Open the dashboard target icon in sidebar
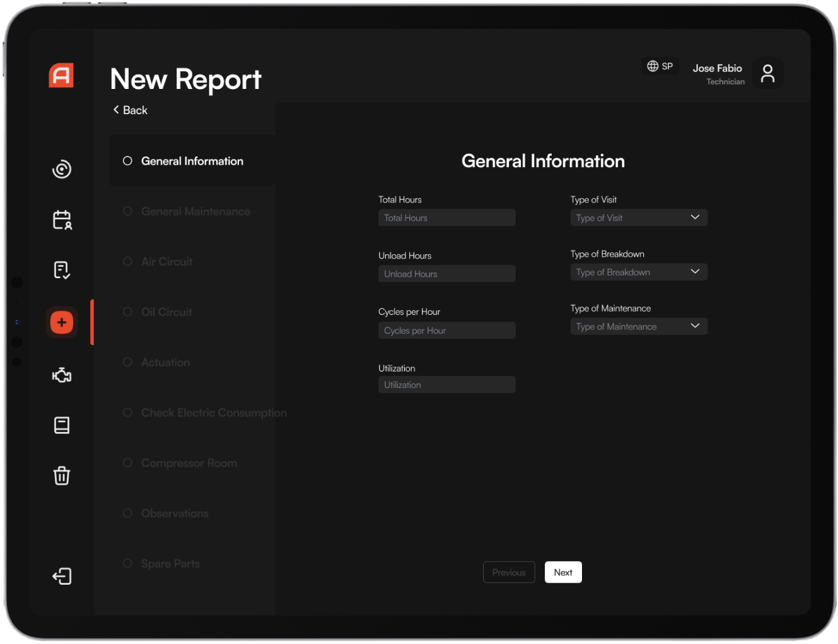 (62, 169)
